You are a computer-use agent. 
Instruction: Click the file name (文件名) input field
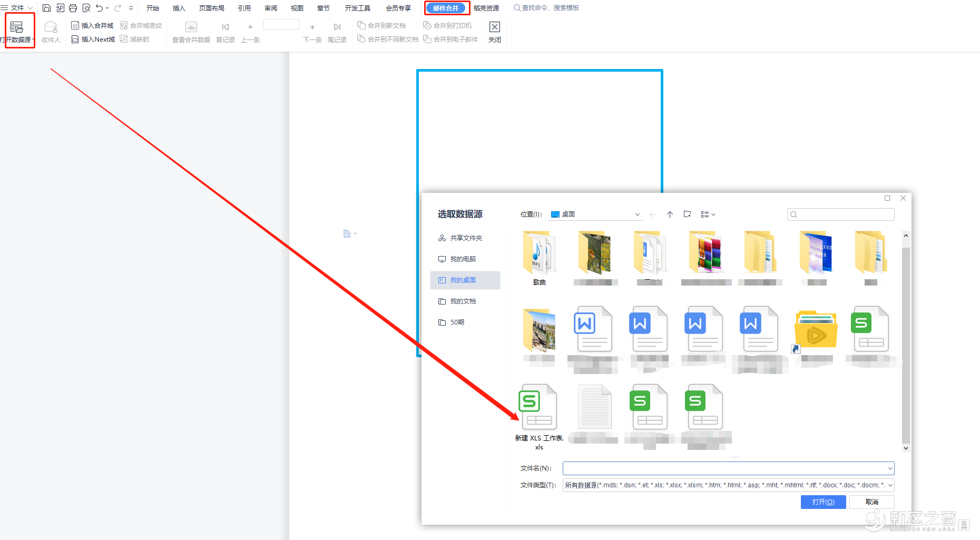(x=724, y=468)
